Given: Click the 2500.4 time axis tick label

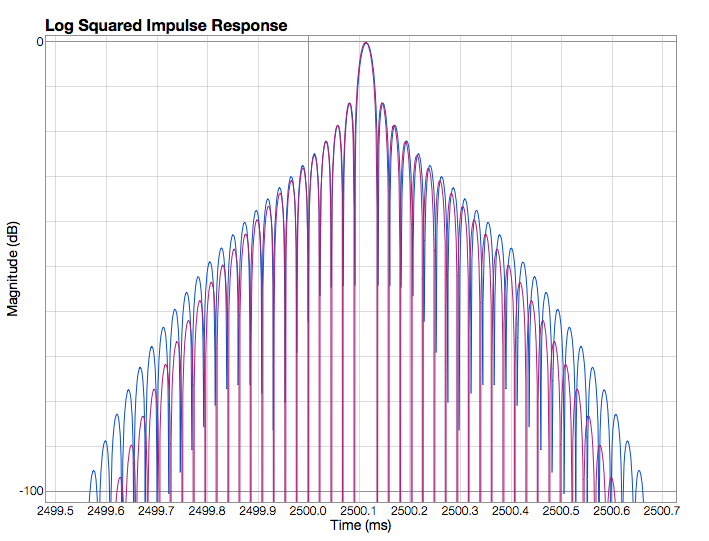Looking at the screenshot, I should point(510,511).
